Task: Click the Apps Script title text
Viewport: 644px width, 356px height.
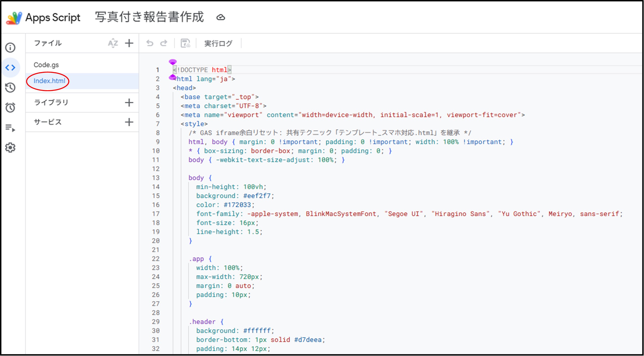Action: tap(53, 18)
